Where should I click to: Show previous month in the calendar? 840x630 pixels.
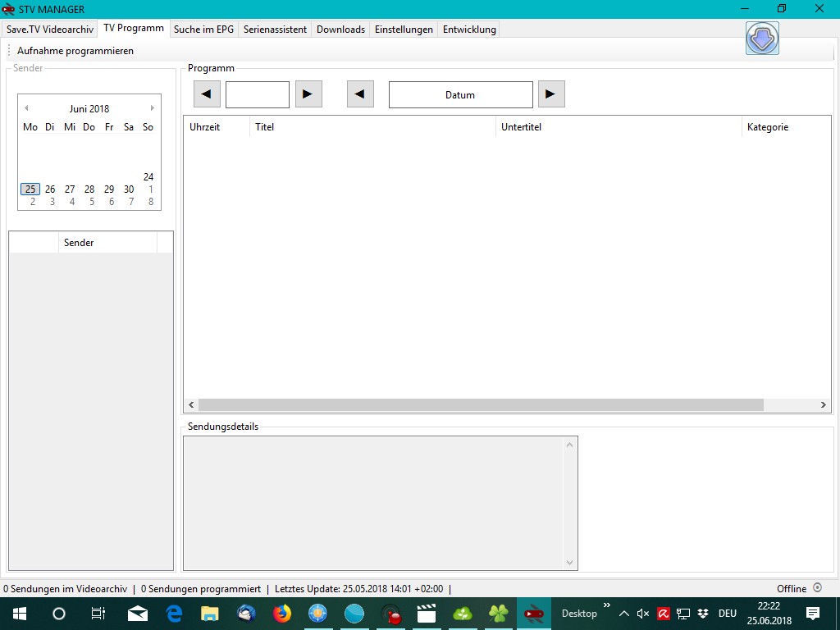[26, 108]
